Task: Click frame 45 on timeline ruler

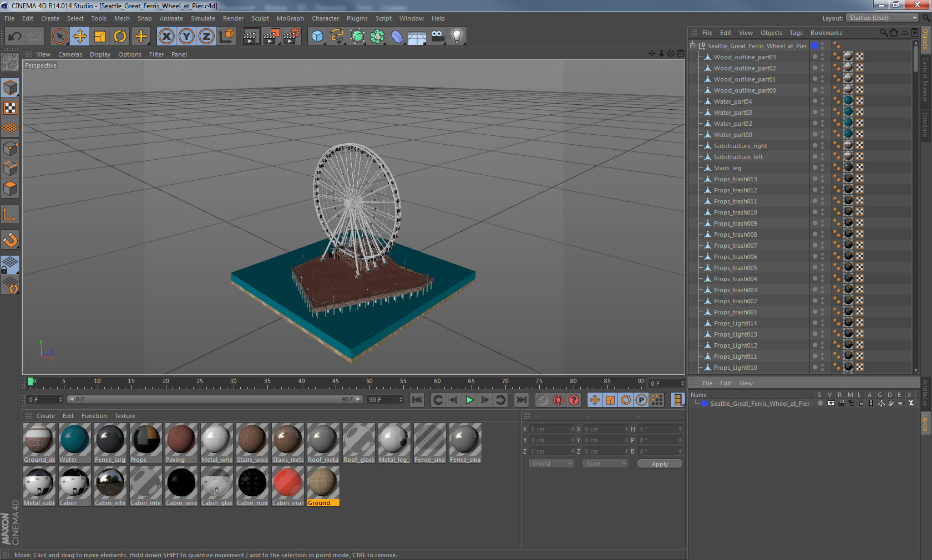Action: pyautogui.click(x=335, y=381)
